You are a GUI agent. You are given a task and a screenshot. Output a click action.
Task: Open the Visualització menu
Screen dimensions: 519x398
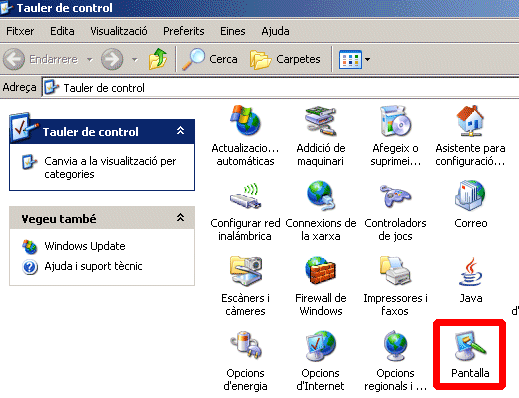(119, 31)
